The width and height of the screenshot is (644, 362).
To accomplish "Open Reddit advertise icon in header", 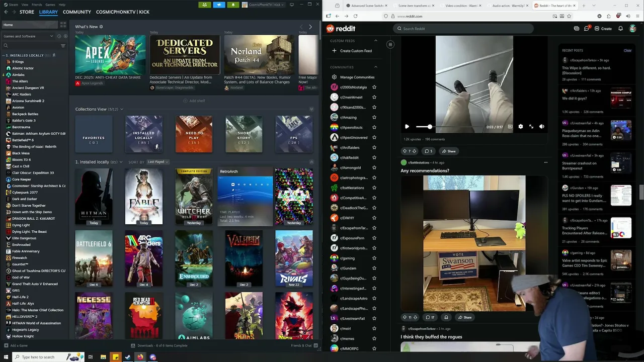I will point(577,29).
